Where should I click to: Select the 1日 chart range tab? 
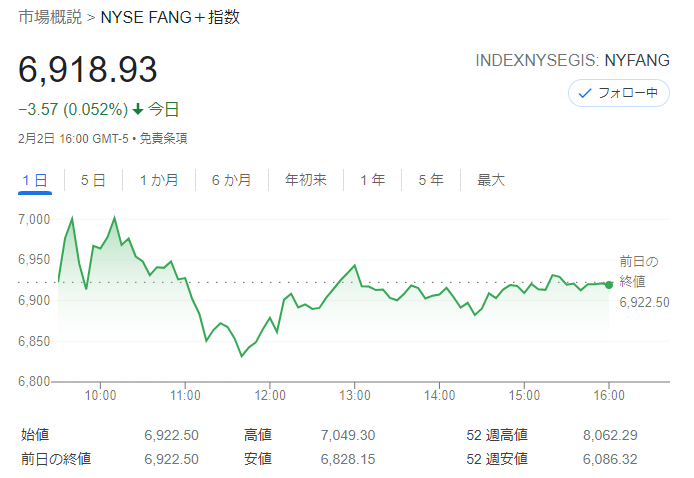(x=35, y=180)
